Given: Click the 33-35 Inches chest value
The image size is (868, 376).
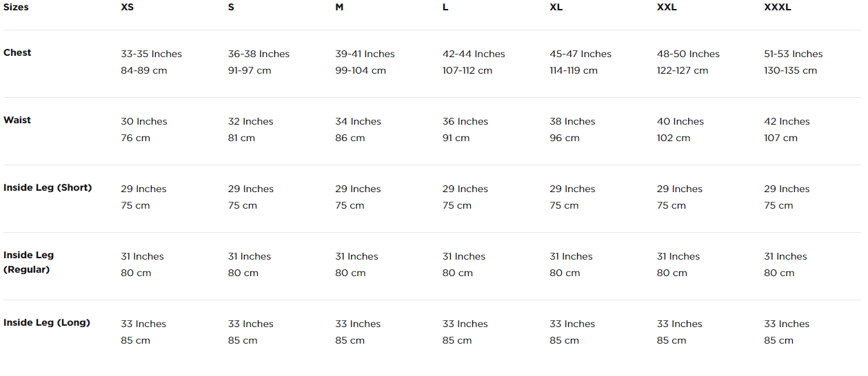Looking at the screenshot, I should click(151, 54).
